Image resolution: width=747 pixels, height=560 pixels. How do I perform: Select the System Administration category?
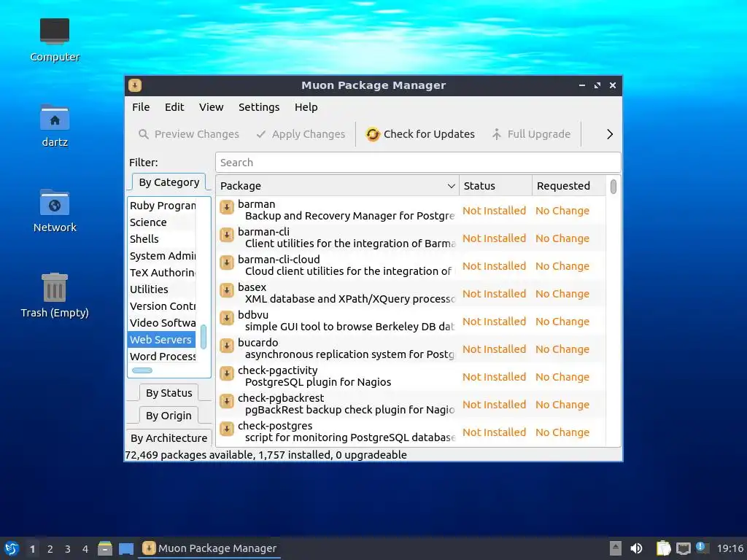coord(163,256)
